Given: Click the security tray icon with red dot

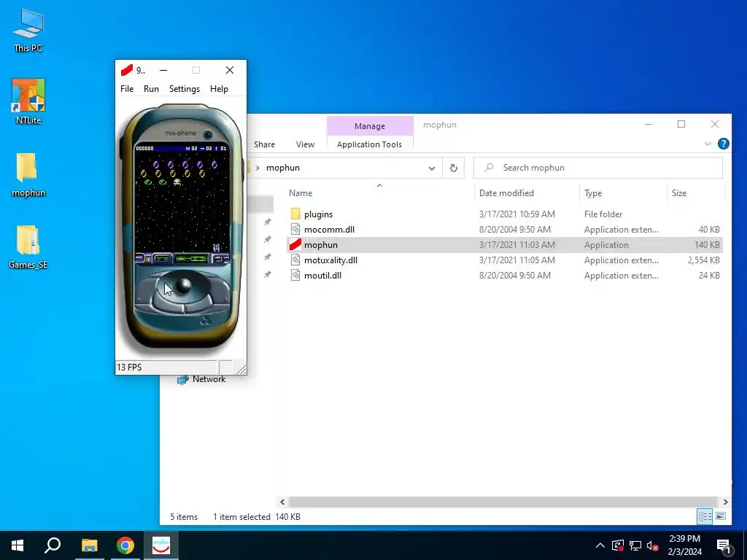Looking at the screenshot, I should 618,545.
